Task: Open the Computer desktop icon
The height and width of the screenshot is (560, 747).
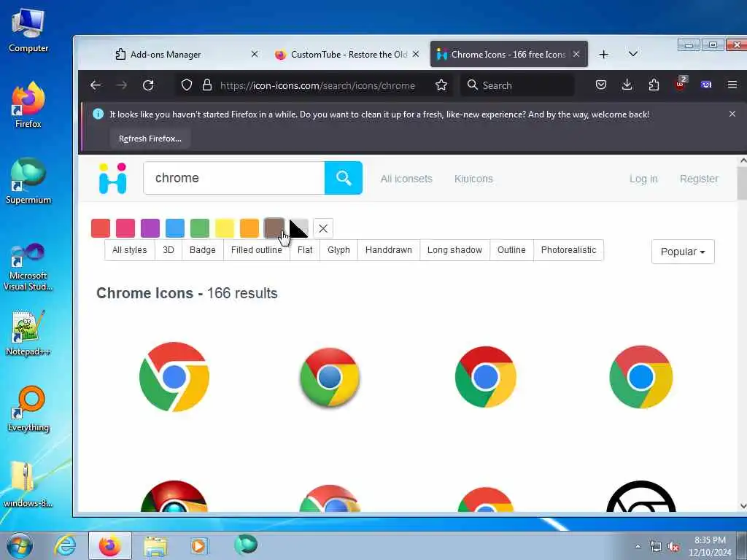Action: pos(28,31)
